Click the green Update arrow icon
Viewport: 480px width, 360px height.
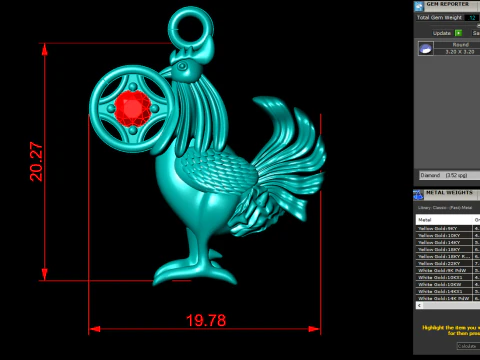pyautogui.click(x=459, y=33)
